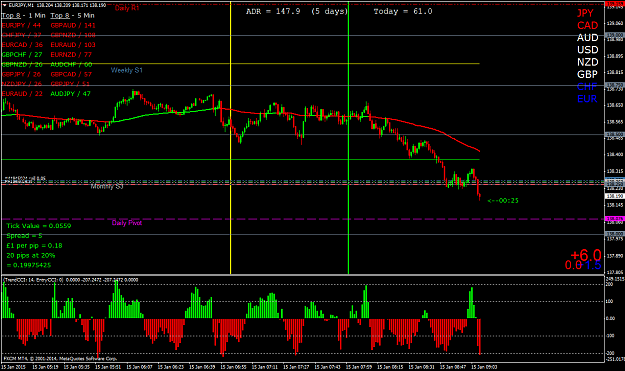Select the 'EURAUD / 103' row
This screenshot has height=371, width=625.
tap(73, 45)
